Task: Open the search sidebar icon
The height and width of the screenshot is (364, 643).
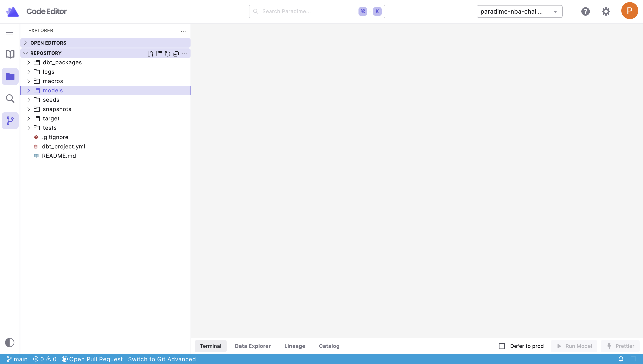Action: [10, 99]
